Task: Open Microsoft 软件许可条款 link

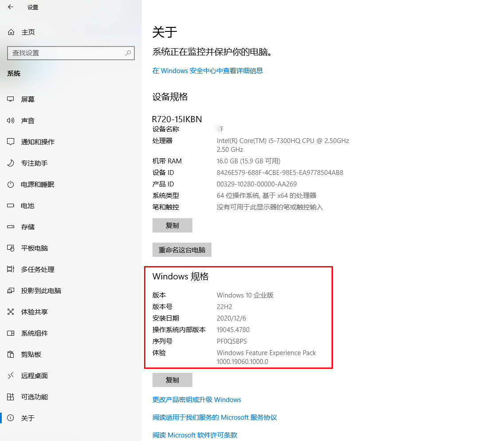Action: pos(195,435)
